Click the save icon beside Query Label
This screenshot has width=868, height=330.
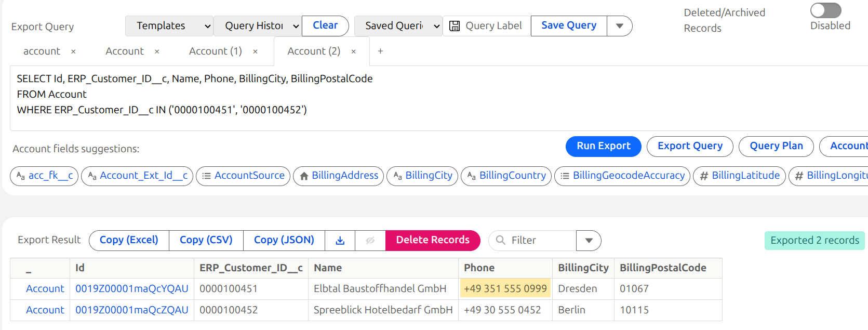(455, 26)
